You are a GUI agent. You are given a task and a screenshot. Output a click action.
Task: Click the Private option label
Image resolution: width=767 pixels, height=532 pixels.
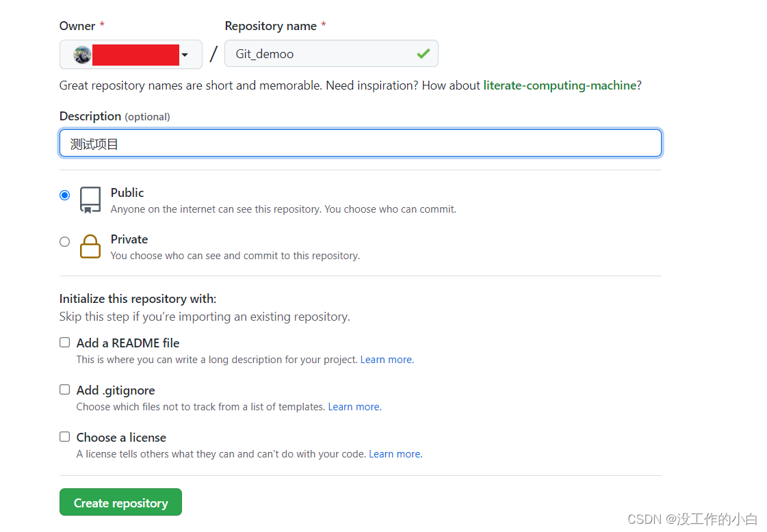129,239
